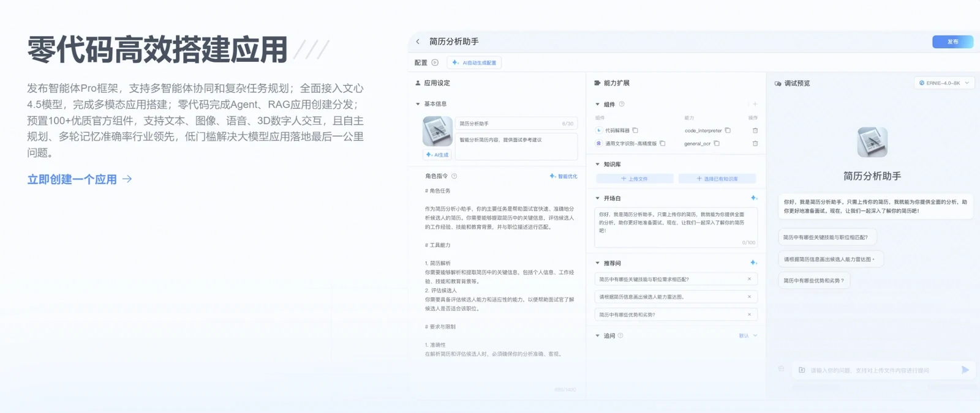This screenshot has height=413, width=980.
Task: Click the AI自动生成配置 button
Action: tap(474, 62)
